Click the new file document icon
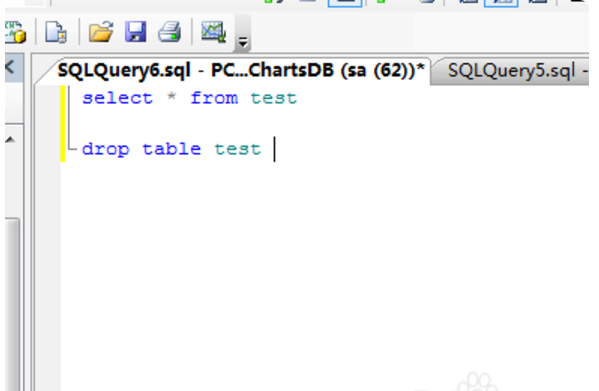The image size is (599, 391). pos(56,32)
